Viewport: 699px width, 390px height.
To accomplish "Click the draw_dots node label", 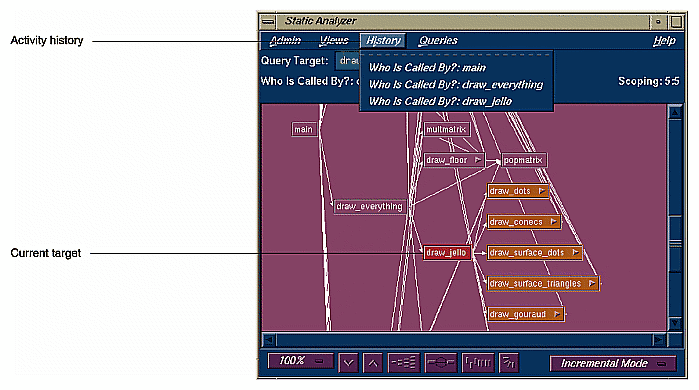I will pyautogui.click(x=510, y=191).
